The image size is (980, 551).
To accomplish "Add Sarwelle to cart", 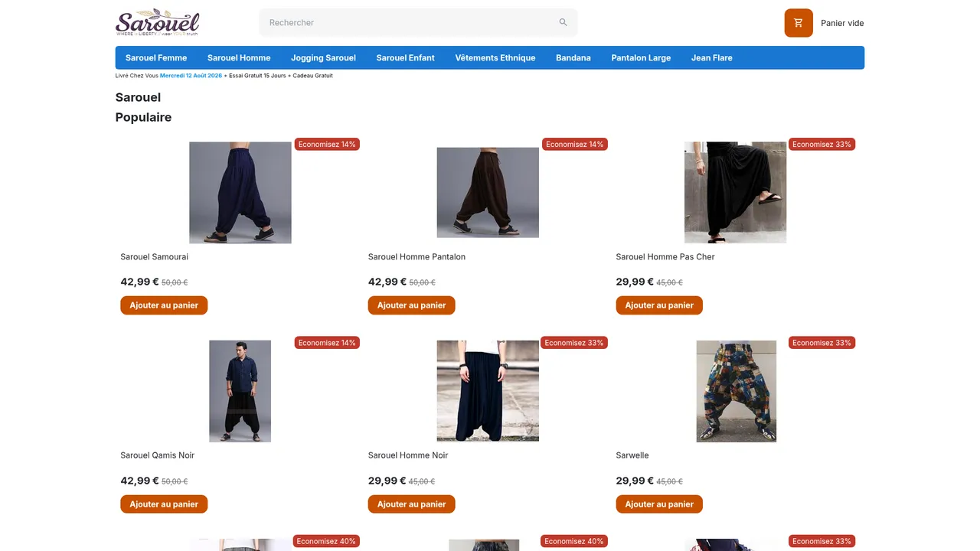I will (x=659, y=504).
